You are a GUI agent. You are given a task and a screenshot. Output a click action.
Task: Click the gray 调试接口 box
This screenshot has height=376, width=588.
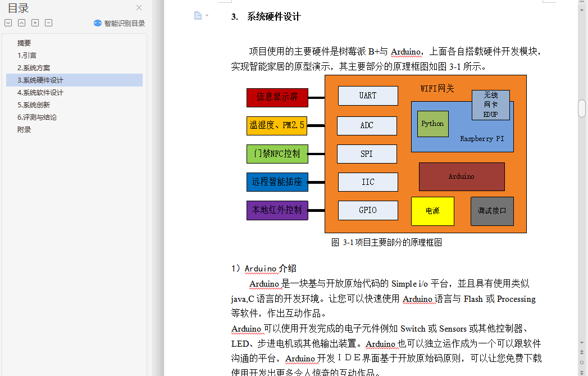(x=492, y=211)
